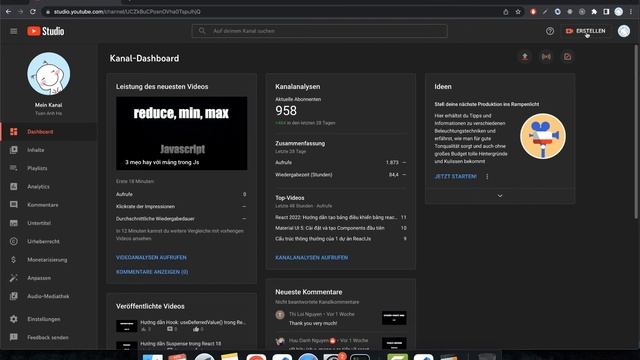The height and width of the screenshot is (360, 640).
Task: Click the Monetarisierung dollar icon
Action: 13,260
